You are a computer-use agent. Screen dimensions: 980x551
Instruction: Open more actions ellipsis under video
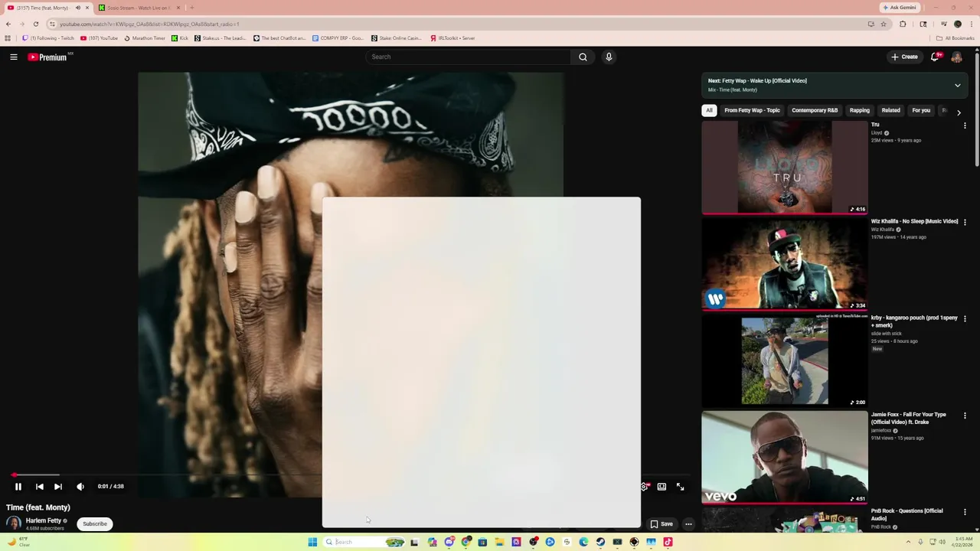[x=688, y=524]
